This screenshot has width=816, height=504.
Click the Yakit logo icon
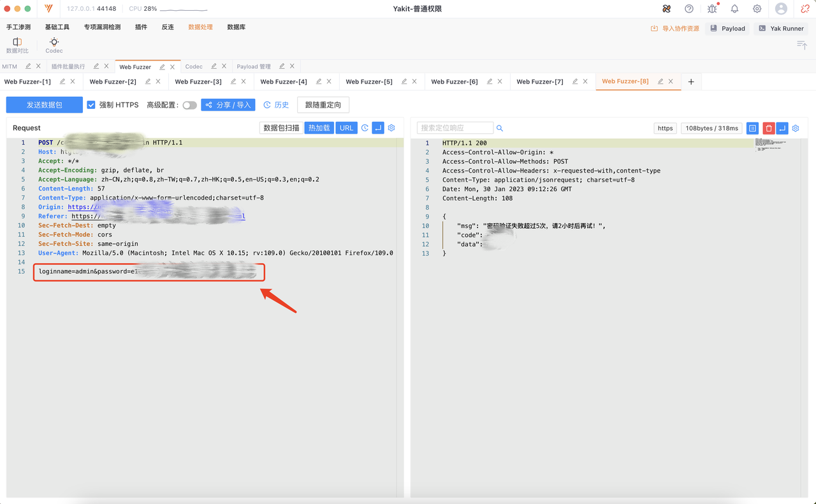(49, 9)
